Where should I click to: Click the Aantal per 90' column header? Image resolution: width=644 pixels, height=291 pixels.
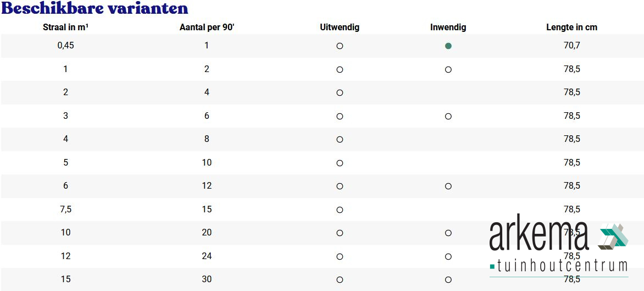[207, 28]
